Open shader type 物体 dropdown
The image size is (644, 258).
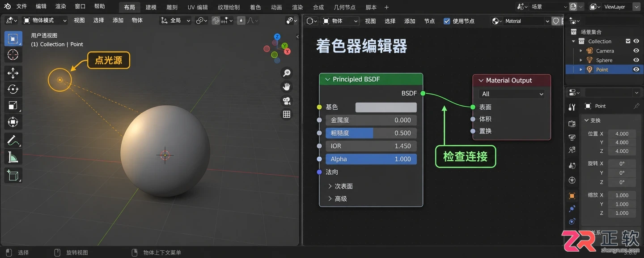point(340,21)
